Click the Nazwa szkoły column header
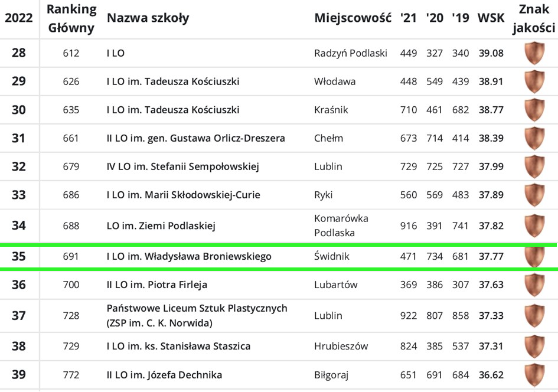 (148, 18)
